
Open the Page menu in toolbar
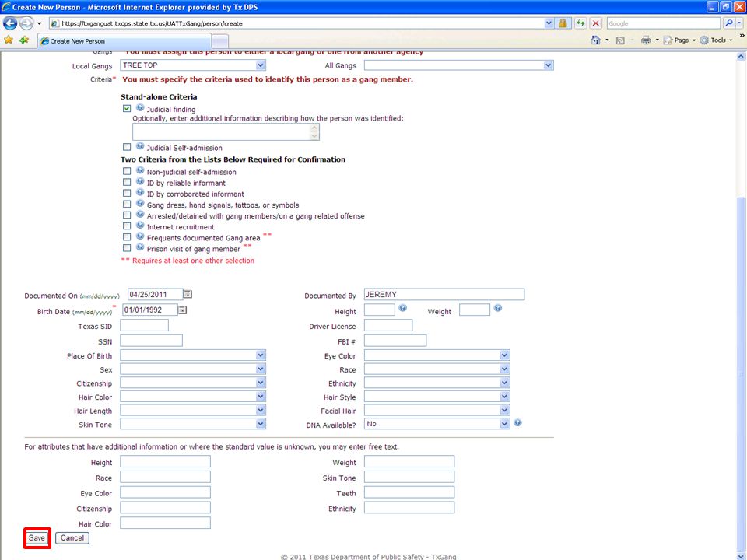tap(679, 40)
